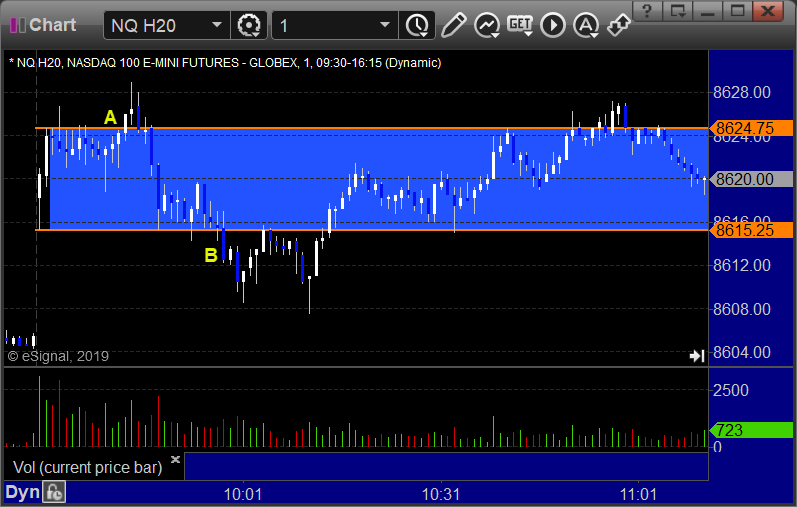The height and width of the screenshot is (507, 797).
Task: Click the help question mark button
Action: click(x=647, y=10)
